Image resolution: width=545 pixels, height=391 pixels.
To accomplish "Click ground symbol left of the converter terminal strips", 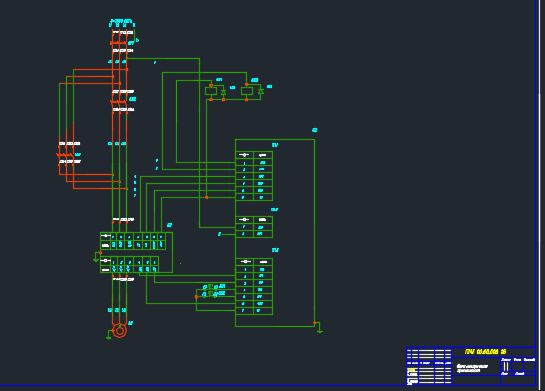I will [x=96, y=259].
